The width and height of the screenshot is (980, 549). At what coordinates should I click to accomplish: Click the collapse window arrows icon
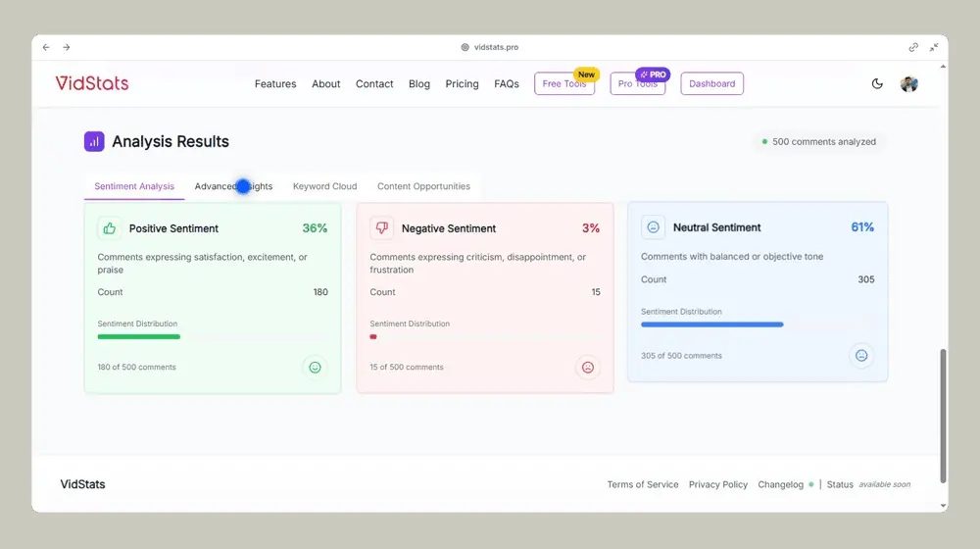[x=934, y=47]
